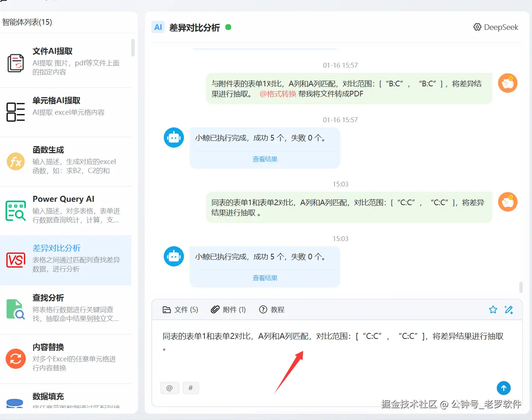
Task: Click the 差异对比分析 VS icon
Action: point(15,260)
